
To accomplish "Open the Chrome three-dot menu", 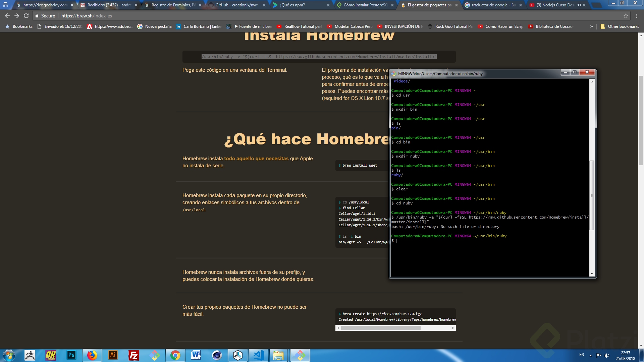I will pyautogui.click(x=637, y=16).
